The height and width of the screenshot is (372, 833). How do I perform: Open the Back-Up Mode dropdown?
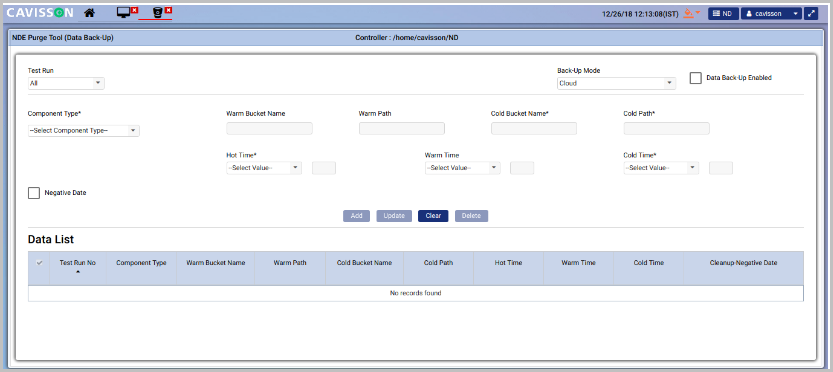pos(616,83)
